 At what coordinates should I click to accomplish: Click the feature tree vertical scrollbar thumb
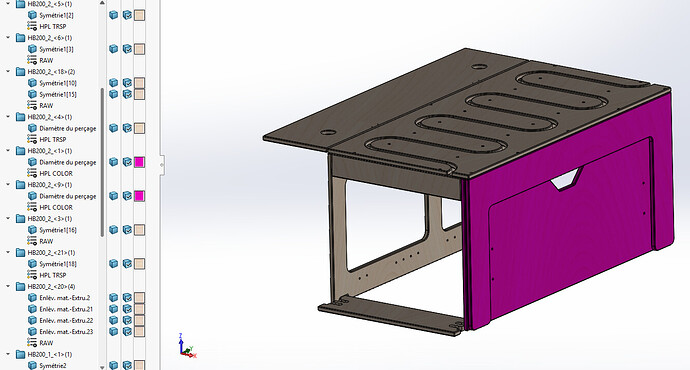tap(102, 162)
